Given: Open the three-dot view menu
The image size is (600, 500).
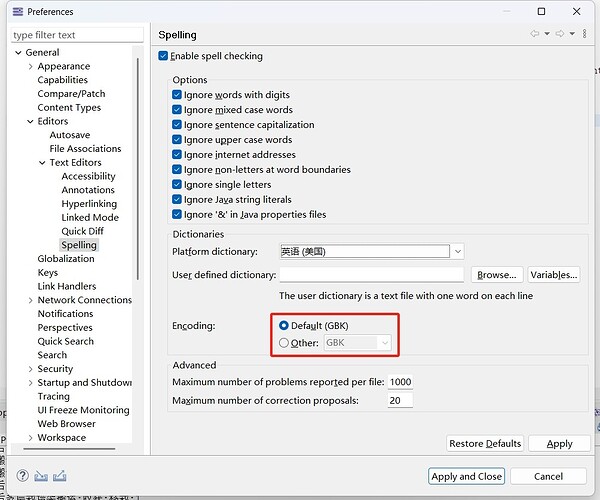Looking at the screenshot, I should [x=584, y=34].
